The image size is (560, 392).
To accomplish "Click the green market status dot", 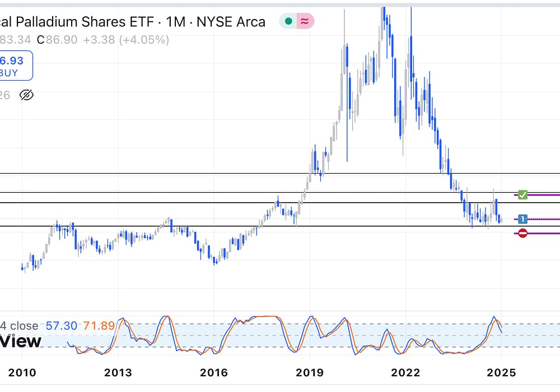I will 288,22.
